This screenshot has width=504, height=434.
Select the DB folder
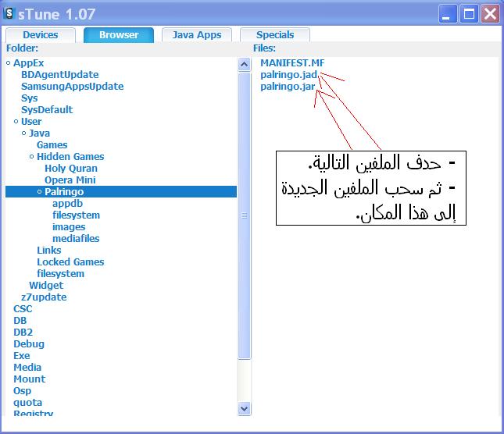20,321
